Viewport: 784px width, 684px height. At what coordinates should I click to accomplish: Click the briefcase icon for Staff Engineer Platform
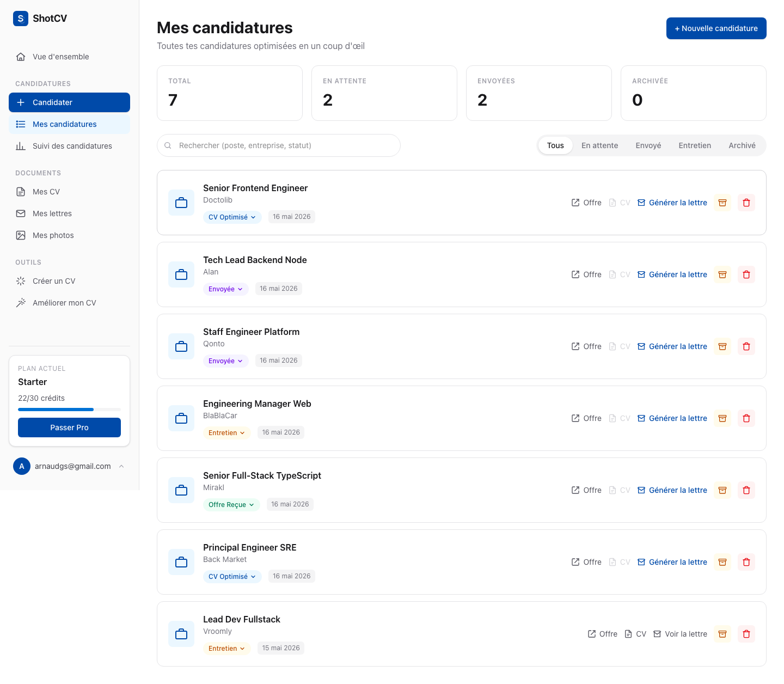181,346
